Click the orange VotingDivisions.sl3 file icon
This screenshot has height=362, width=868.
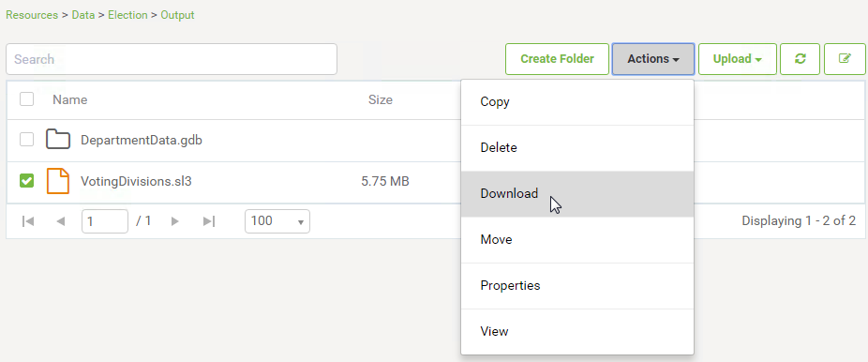(x=57, y=181)
